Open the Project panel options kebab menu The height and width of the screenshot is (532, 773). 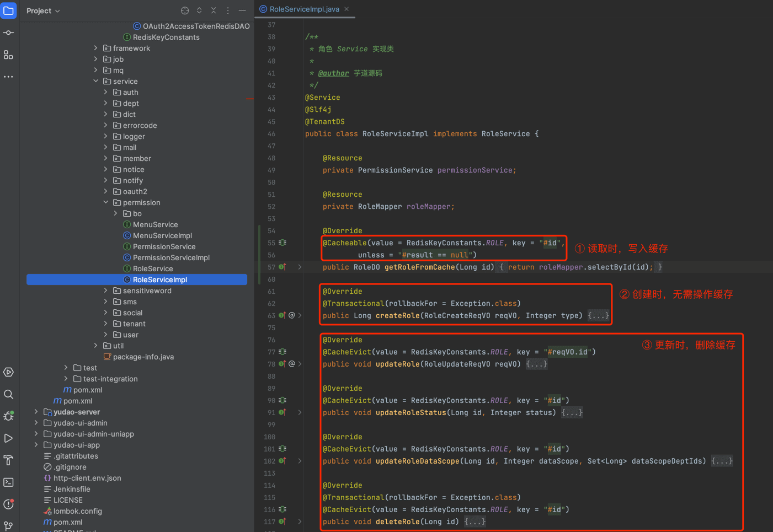click(x=227, y=10)
